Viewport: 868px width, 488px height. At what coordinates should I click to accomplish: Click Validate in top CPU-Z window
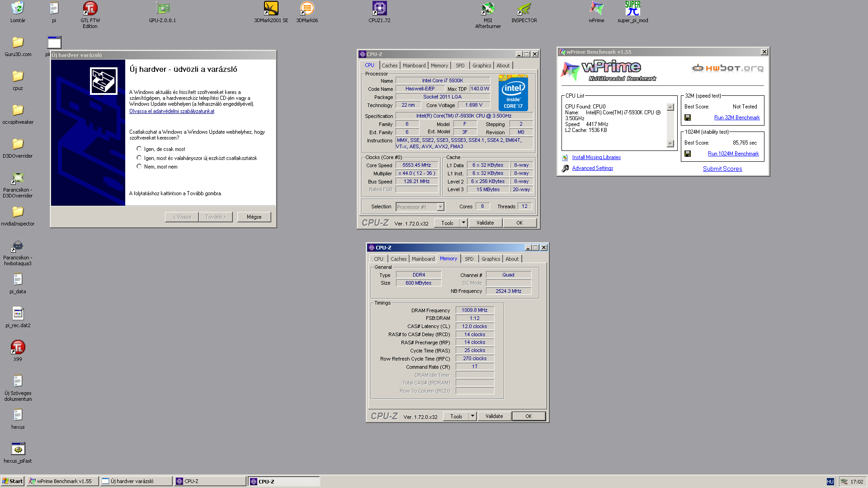[x=485, y=223]
